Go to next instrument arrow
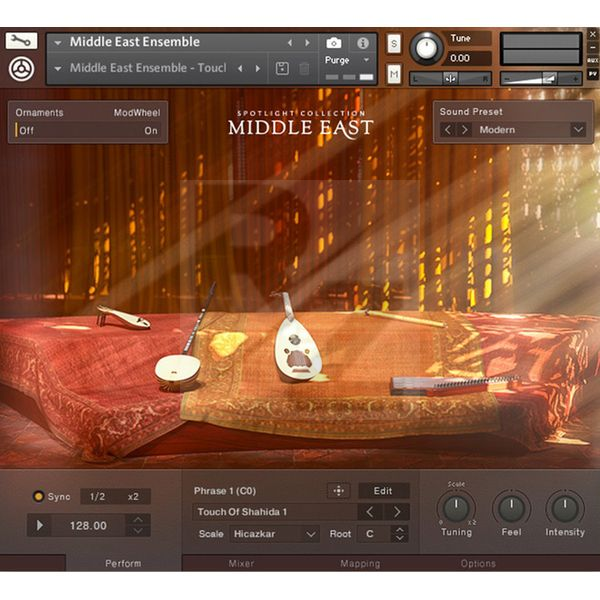Screen dimensions: 600x600 coord(307,43)
